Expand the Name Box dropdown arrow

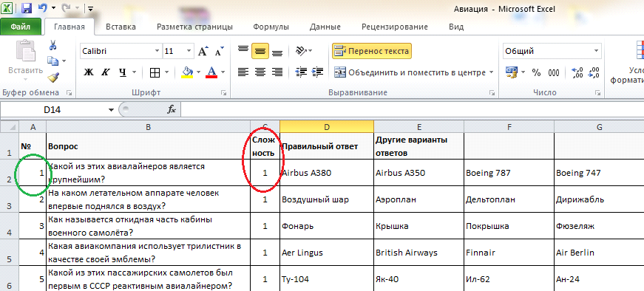pos(111,110)
